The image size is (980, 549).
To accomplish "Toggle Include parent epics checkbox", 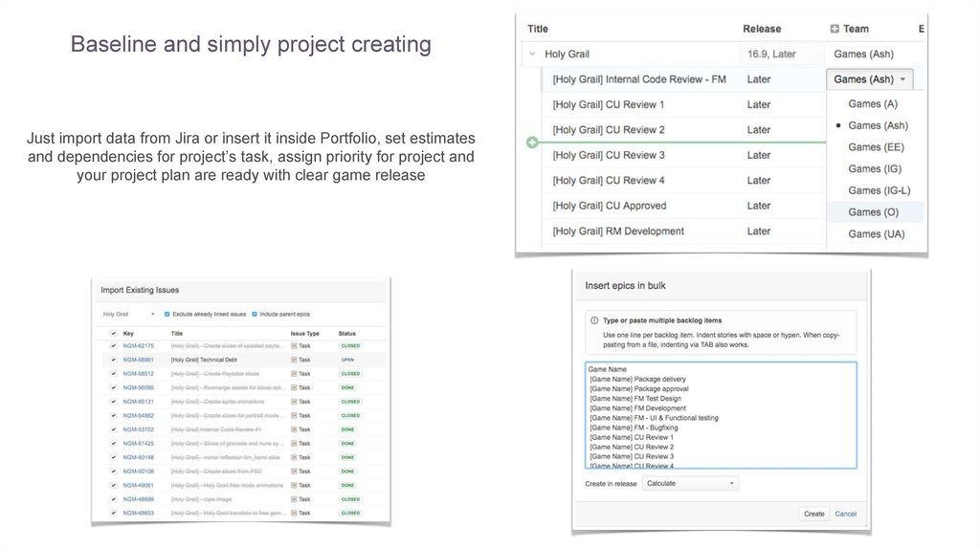I will [x=255, y=314].
